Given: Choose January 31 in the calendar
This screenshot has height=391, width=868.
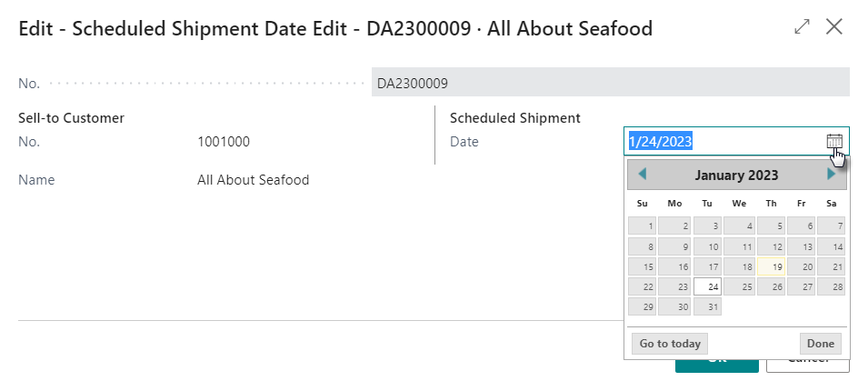Looking at the screenshot, I should click(707, 307).
